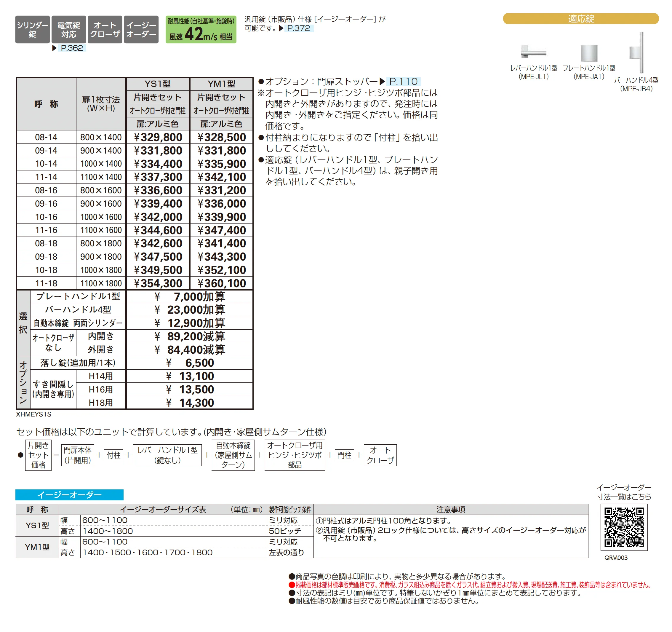This screenshot has width=672, height=632.
Task: Click the blue イージーオーダー section header
Action: click(69, 495)
